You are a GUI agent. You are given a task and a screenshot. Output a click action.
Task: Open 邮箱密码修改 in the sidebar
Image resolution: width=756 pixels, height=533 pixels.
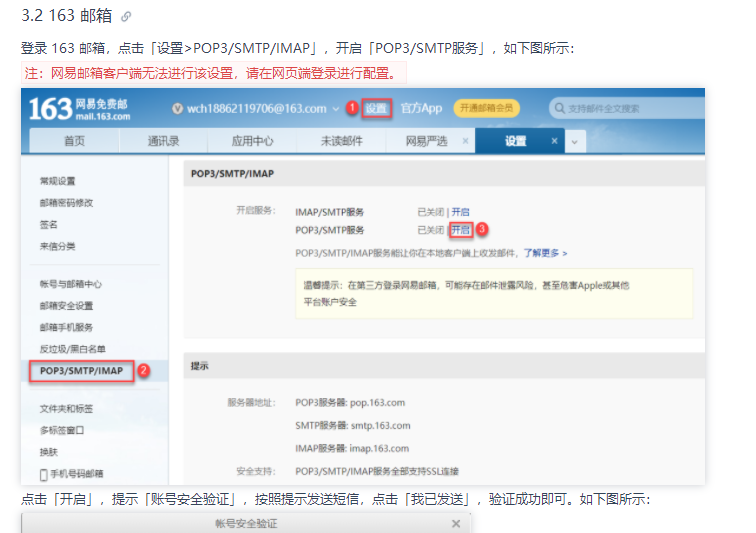(x=67, y=203)
